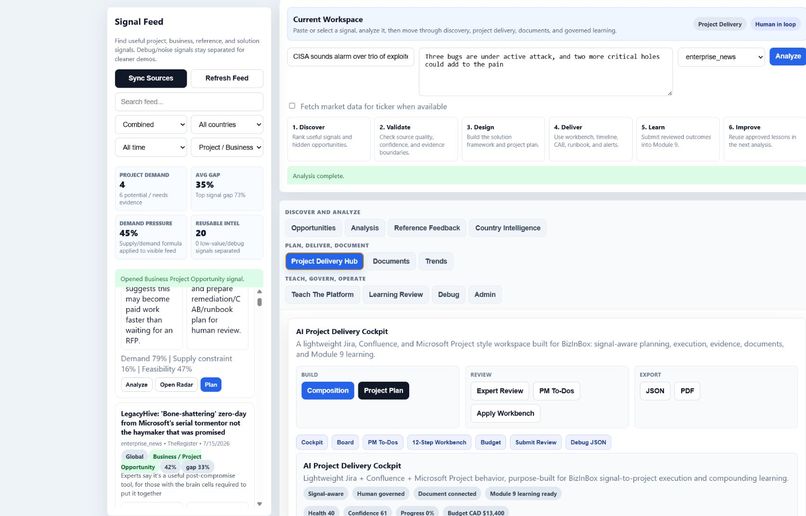Select the 2. Validate step card
Viewport: 806px width, 516px height.
click(x=416, y=139)
